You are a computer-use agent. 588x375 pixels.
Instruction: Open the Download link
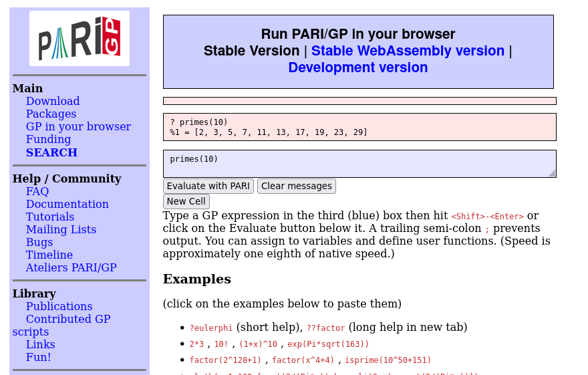pyautogui.click(x=53, y=101)
